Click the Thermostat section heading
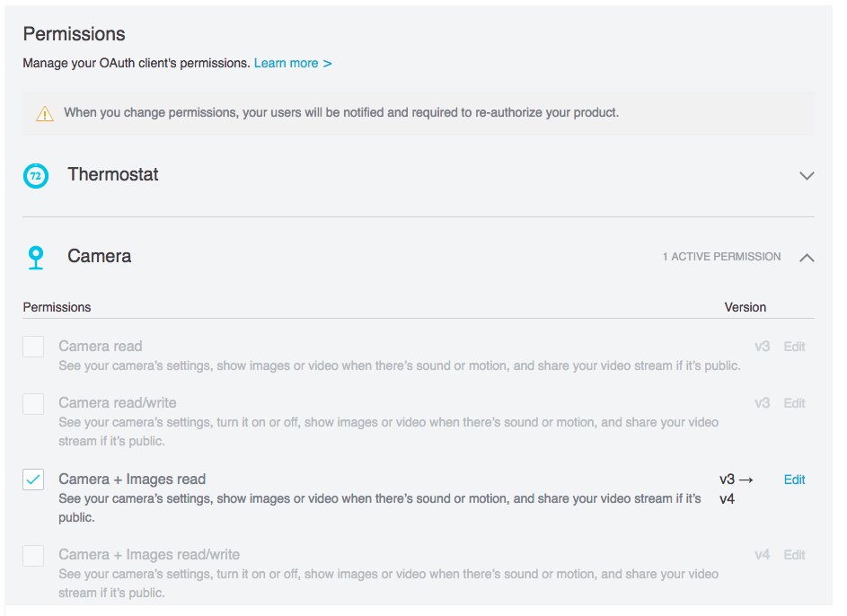The image size is (847, 616). pyautogui.click(x=112, y=175)
